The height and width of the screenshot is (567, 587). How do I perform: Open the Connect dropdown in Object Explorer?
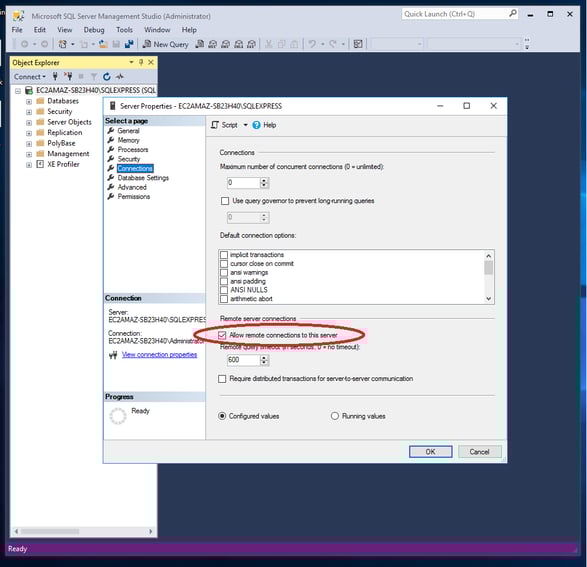pyautogui.click(x=30, y=77)
